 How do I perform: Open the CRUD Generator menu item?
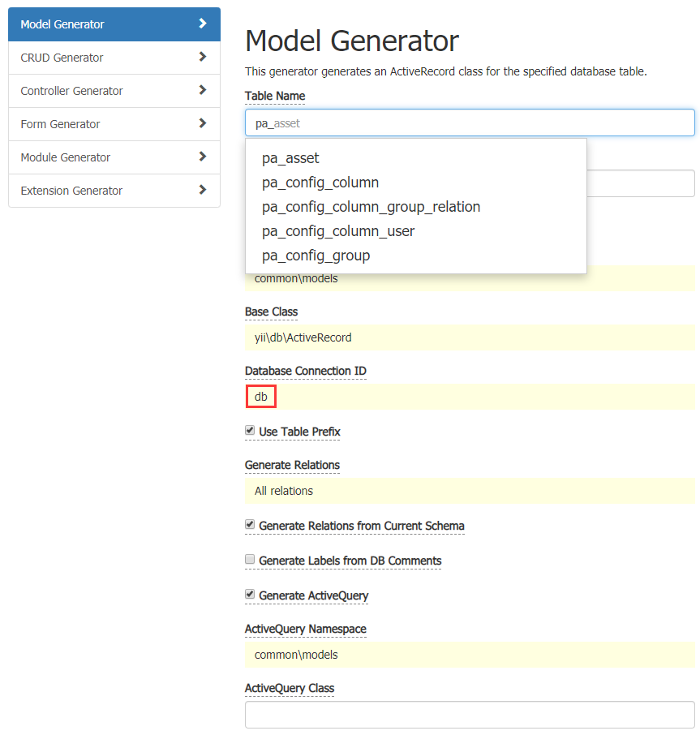(62, 58)
